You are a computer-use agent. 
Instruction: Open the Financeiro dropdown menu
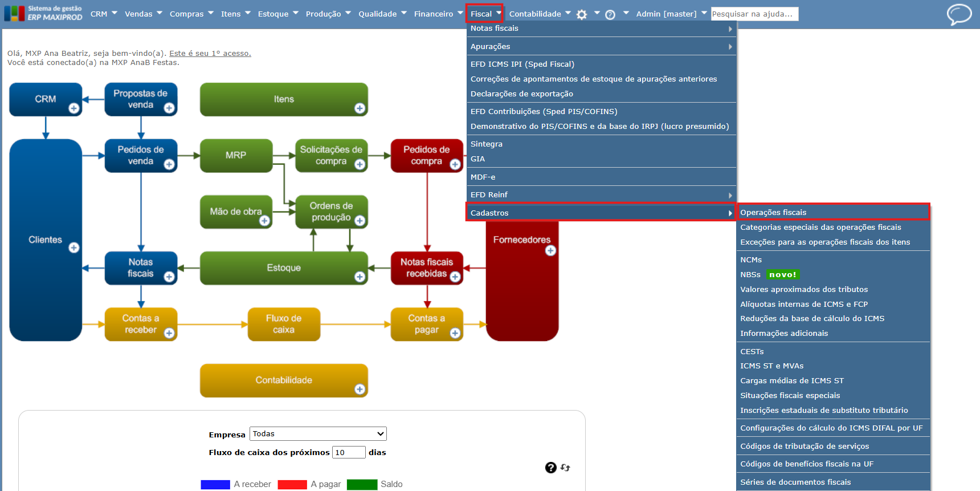[x=439, y=14]
